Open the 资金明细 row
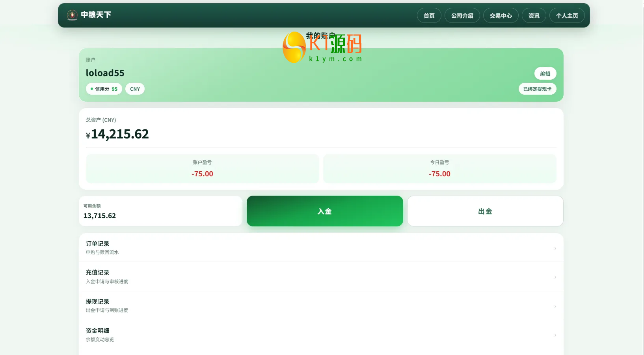 (321, 334)
